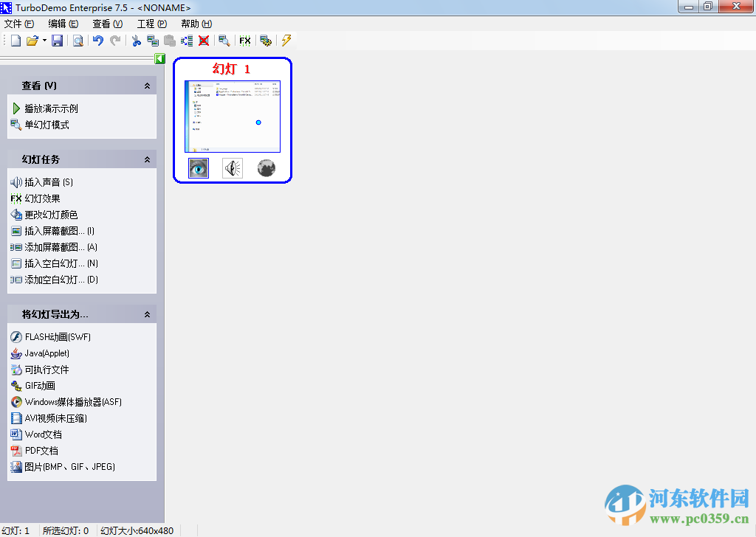This screenshot has width=756, height=537.
Task: Click the speaker sound icon under slide 1
Action: pos(233,168)
